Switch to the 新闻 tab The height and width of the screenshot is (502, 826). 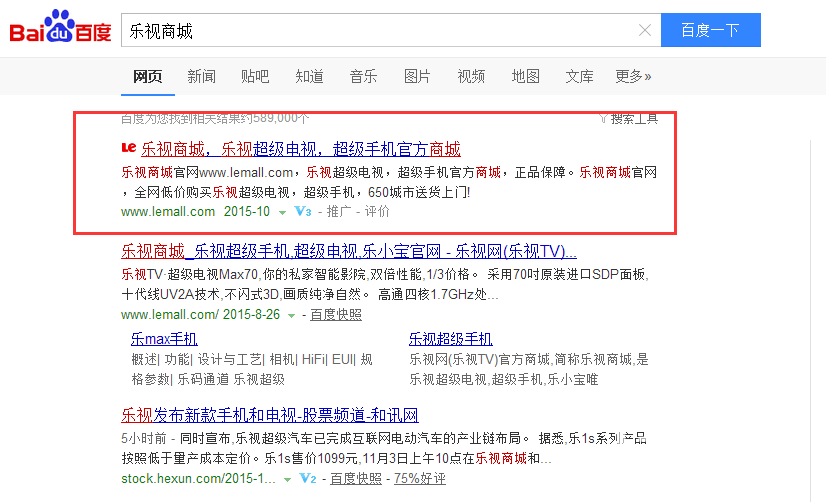[201, 76]
